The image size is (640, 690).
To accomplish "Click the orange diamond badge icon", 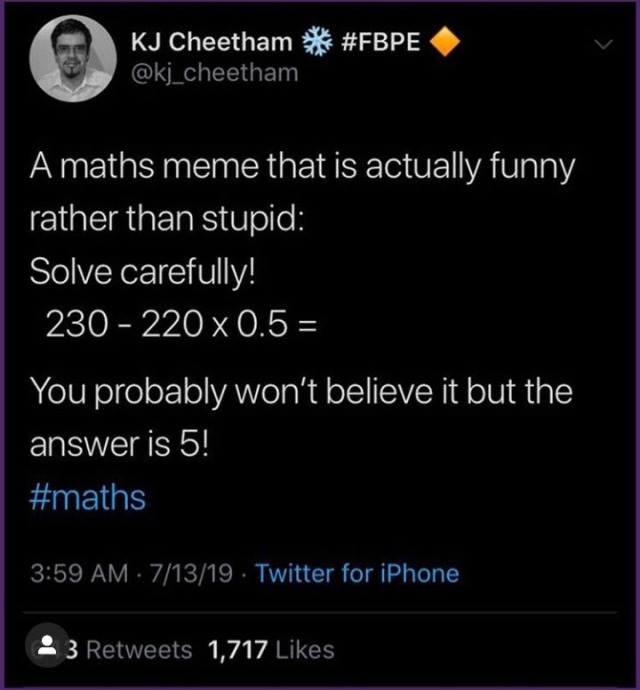I will click(446, 42).
